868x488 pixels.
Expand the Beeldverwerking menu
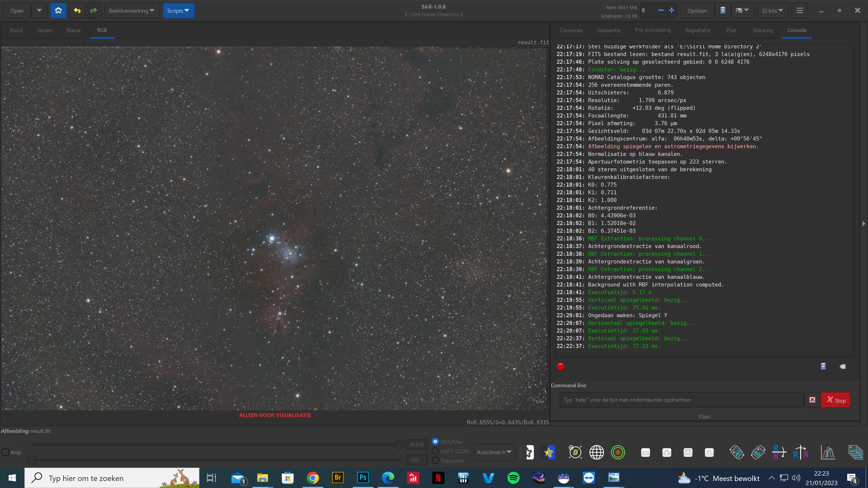click(x=132, y=10)
